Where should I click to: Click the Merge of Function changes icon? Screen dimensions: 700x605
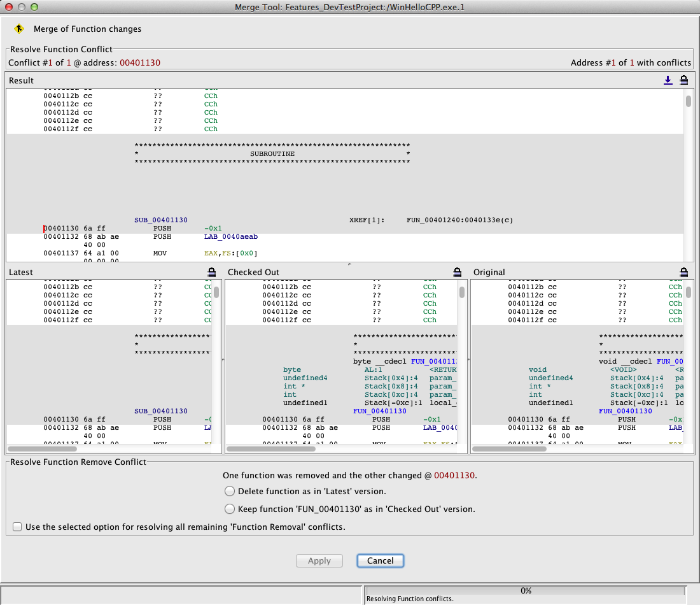19,29
